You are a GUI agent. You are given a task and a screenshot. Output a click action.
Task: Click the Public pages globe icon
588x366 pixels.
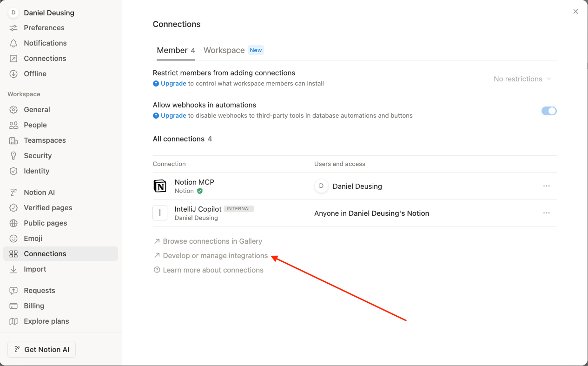click(13, 223)
